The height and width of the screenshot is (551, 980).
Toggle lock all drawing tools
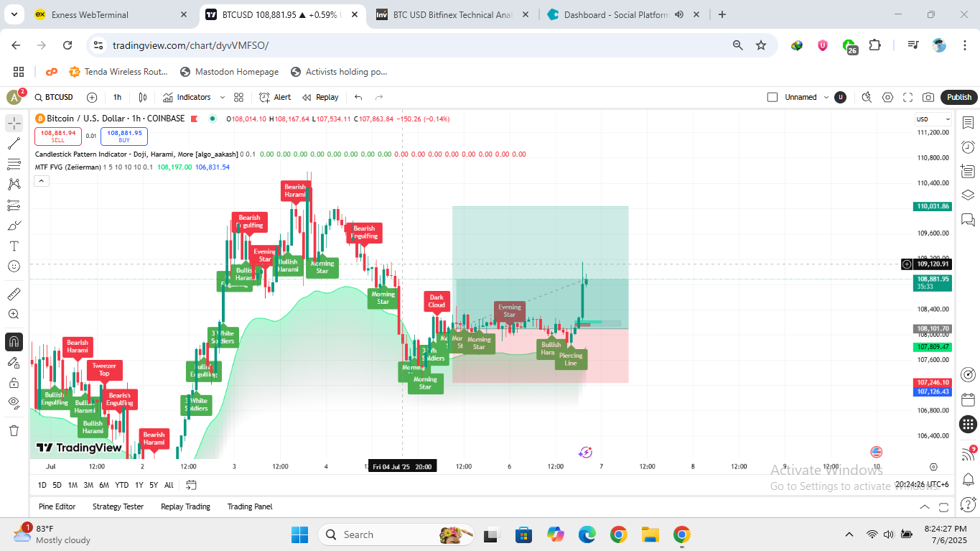tap(14, 382)
